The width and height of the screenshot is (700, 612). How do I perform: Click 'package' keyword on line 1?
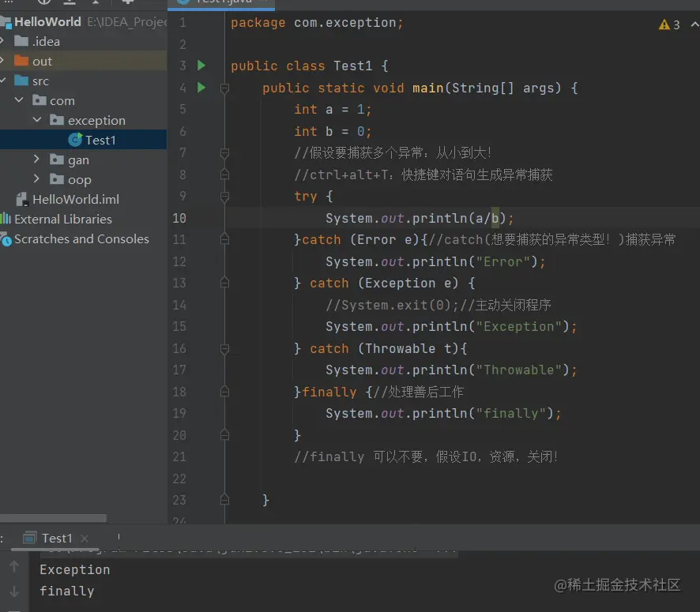click(x=258, y=22)
